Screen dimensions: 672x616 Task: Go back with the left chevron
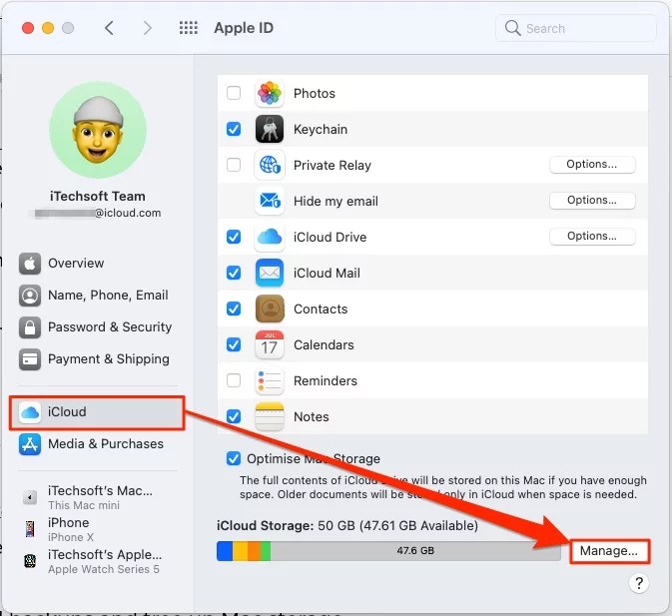click(109, 28)
